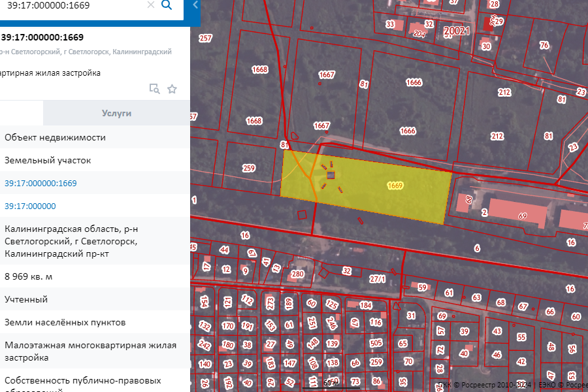Select the parcel labeled 280
Viewport: 588px width, 392px height.
click(x=298, y=274)
